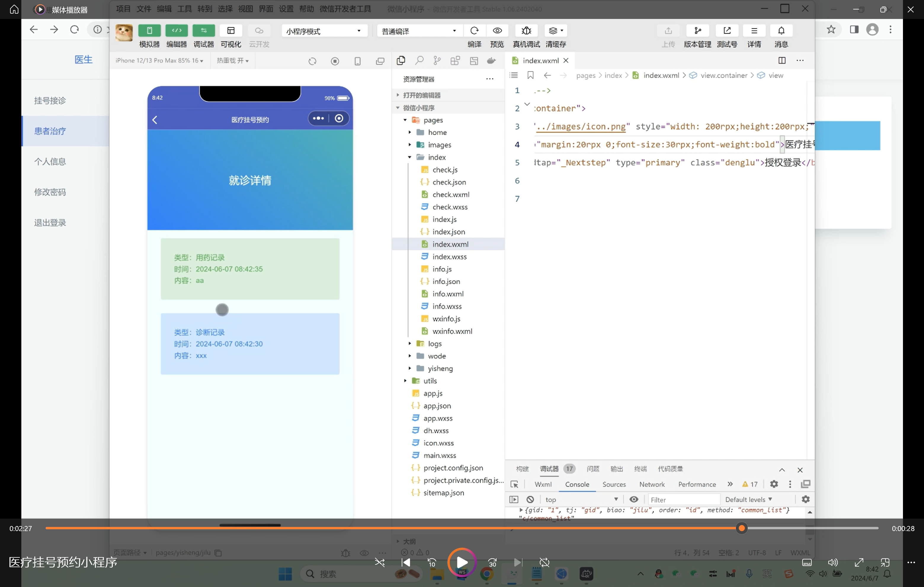Click 退出登录 in doctor sidebar

pyautogui.click(x=50, y=223)
